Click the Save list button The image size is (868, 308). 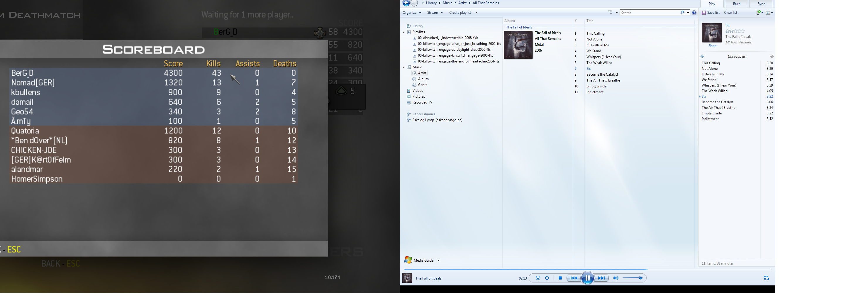(711, 13)
